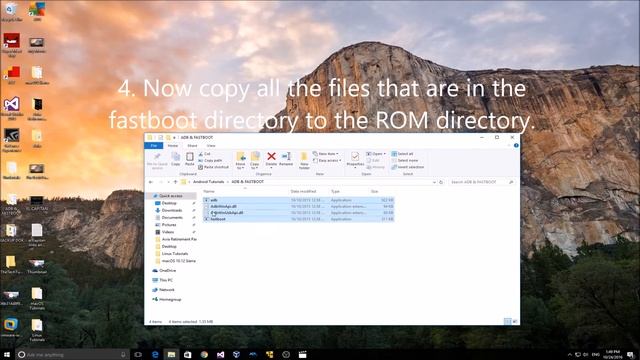640x360 pixels.
Task: Expand the address bar history dropdown
Action: coord(434,182)
